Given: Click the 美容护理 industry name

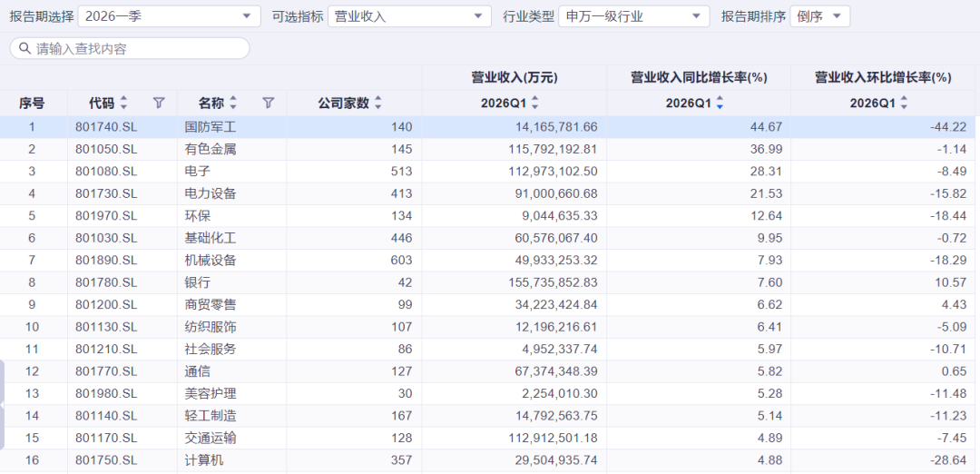Looking at the screenshot, I should pos(211,394).
